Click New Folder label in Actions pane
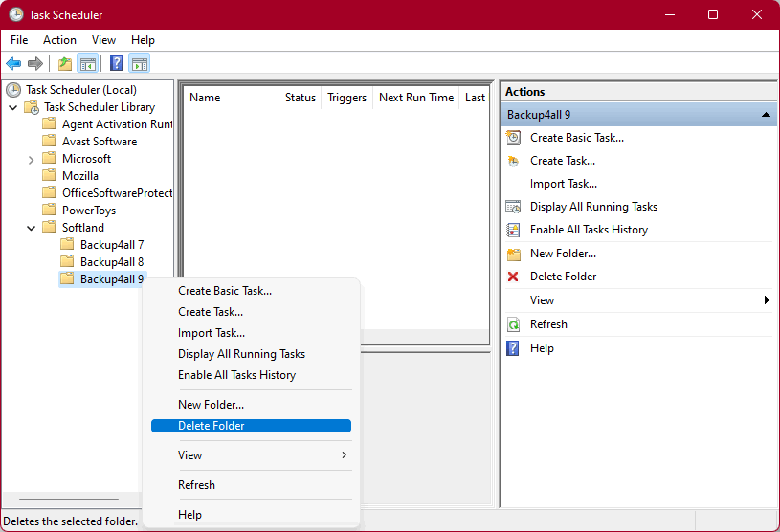780x532 pixels. (563, 254)
